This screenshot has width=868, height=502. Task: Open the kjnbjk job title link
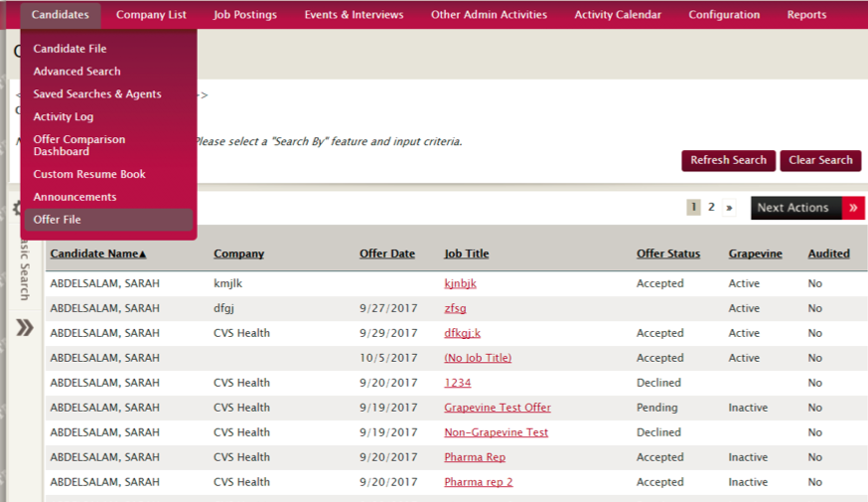(460, 283)
